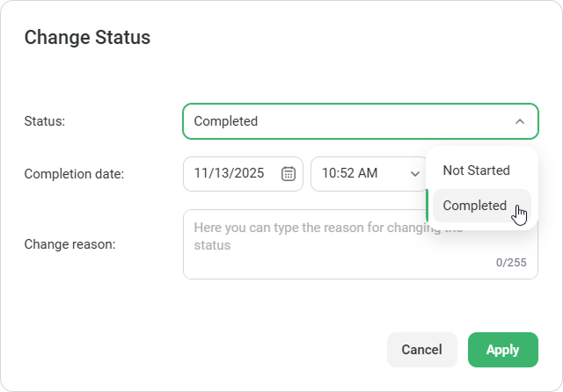Click the "Status:" field label
563x392 pixels.
[45, 121]
